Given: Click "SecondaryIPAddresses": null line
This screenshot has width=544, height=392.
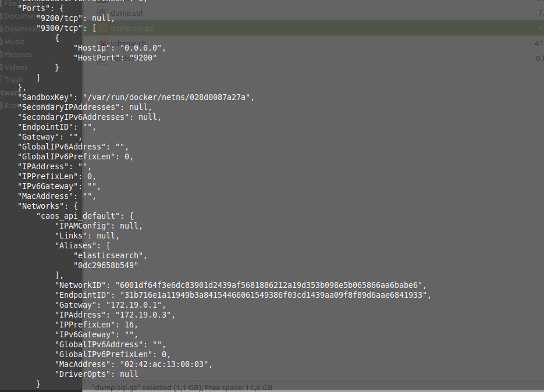Looking at the screenshot, I should 85,107.
